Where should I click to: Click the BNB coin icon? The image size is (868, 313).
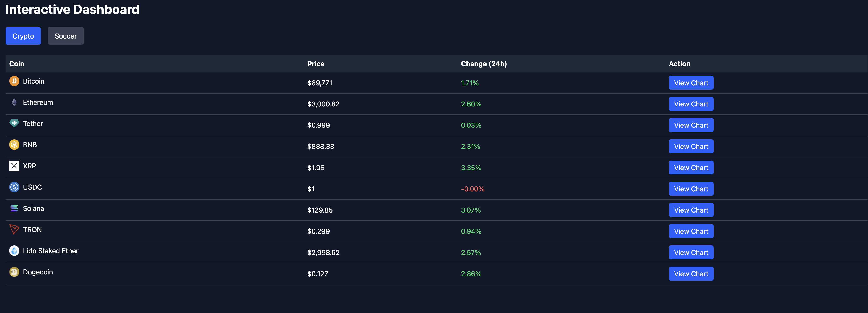14,145
